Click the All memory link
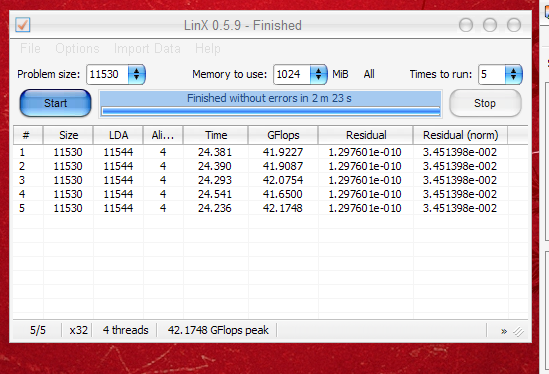This screenshot has width=549, height=374. click(369, 74)
